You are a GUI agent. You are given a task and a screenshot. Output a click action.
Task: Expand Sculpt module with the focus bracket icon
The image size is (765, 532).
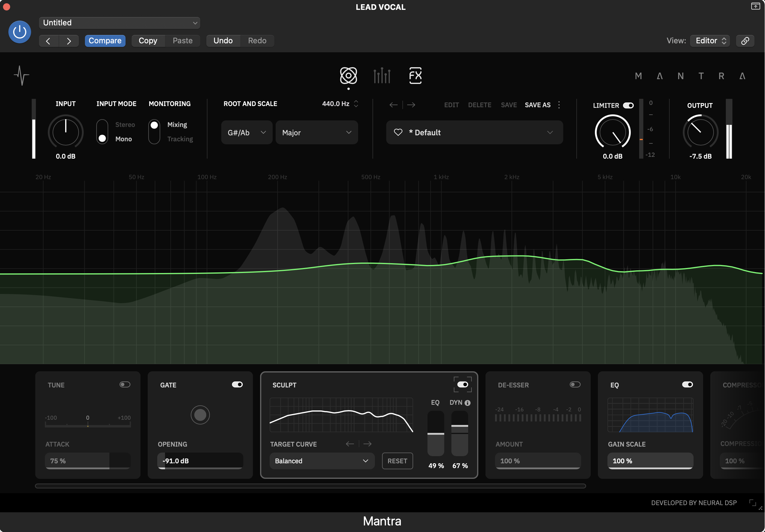click(462, 384)
